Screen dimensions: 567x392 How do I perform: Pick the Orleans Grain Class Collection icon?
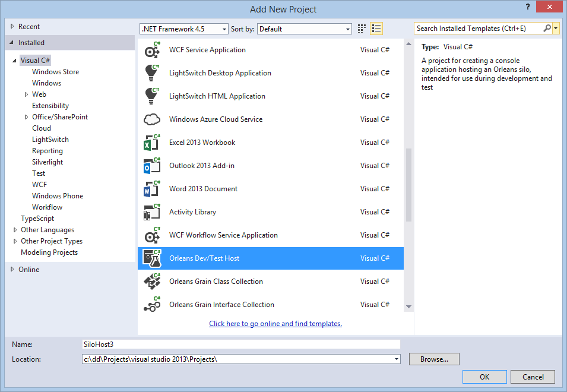pos(152,282)
